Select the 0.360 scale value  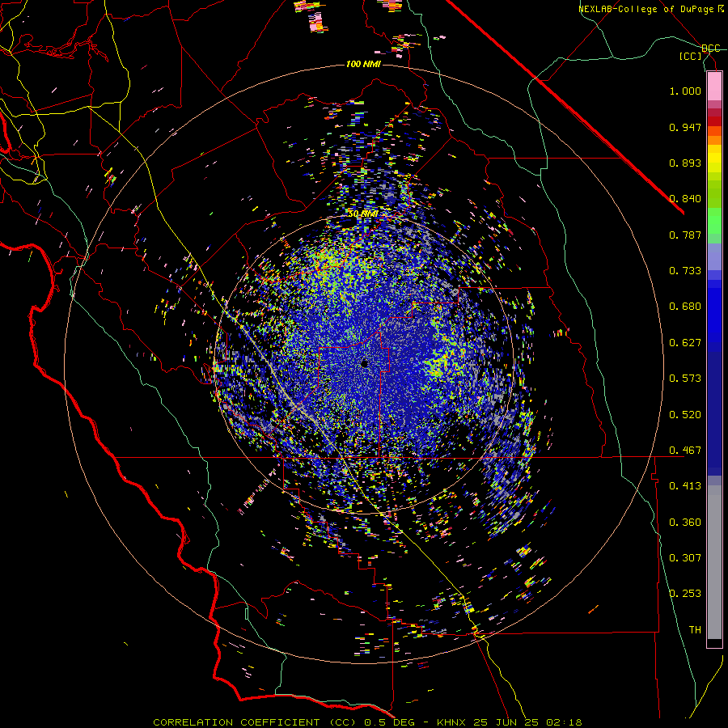click(x=685, y=523)
